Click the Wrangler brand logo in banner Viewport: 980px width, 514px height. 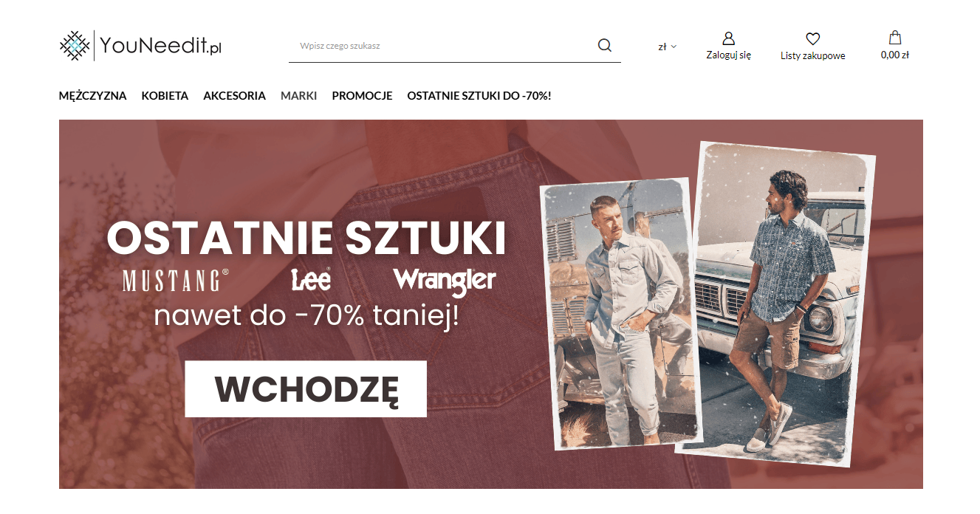[x=445, y=281]
